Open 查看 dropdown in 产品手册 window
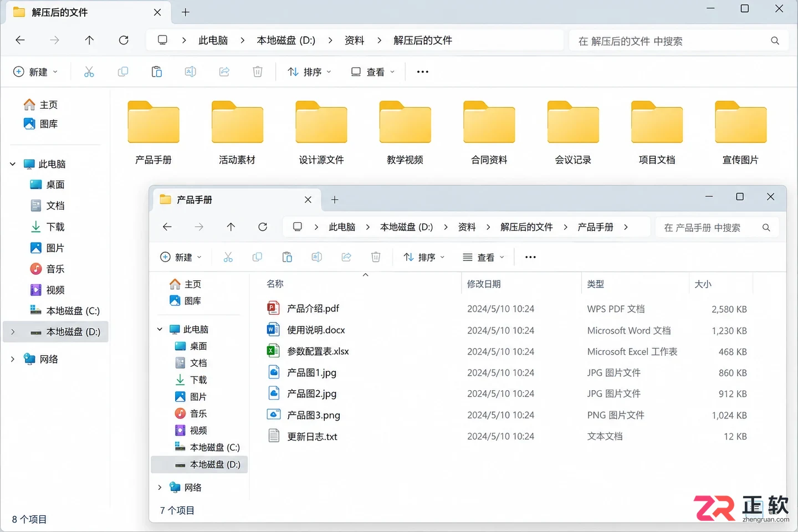Image resolution: width=798 pixels, height=532 pixels. [483, 257]
